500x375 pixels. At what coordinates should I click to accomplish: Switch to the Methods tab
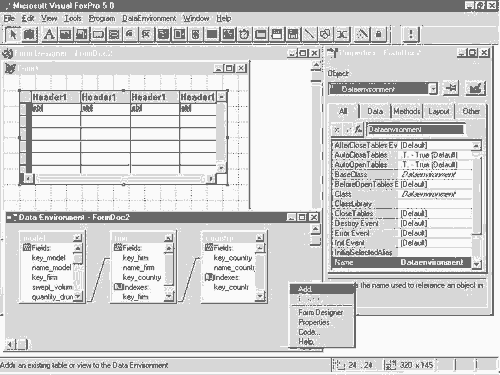click(x=406, y=111)
